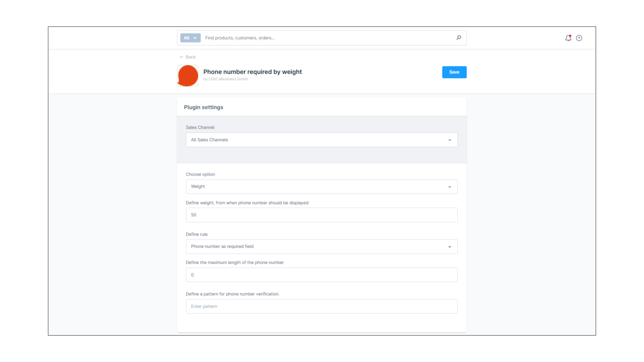This screenshot has height=362, width=644.
Task: Click the Choose option dropdown chevron icon
Action: click(x=450, y=186)
